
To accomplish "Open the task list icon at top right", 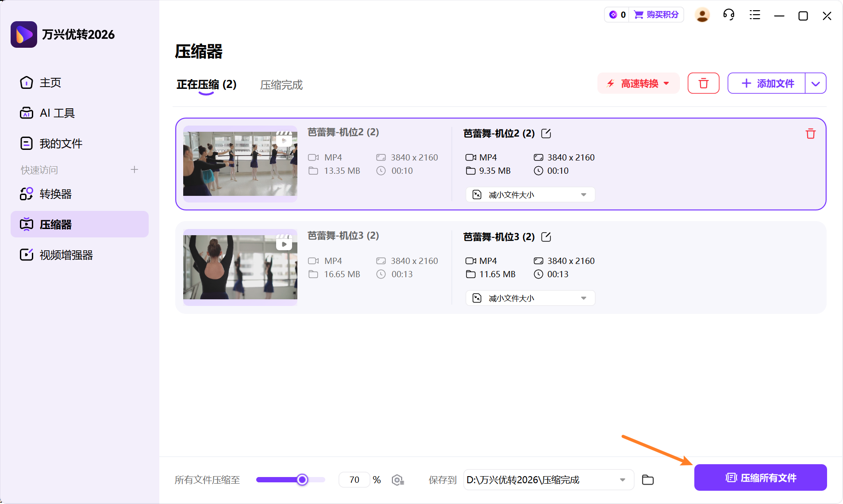I will pyautogui.click(x=754, y=15).
